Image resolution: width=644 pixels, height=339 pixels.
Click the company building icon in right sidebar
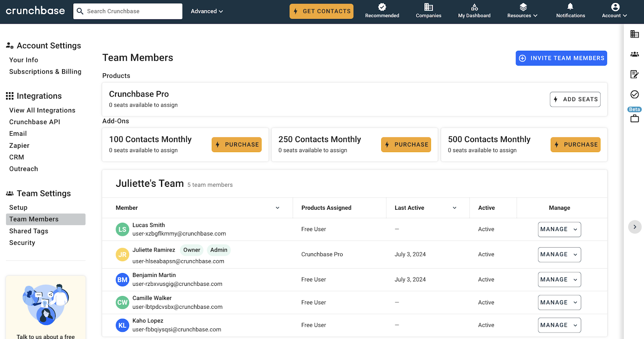(x=635, y=34)
